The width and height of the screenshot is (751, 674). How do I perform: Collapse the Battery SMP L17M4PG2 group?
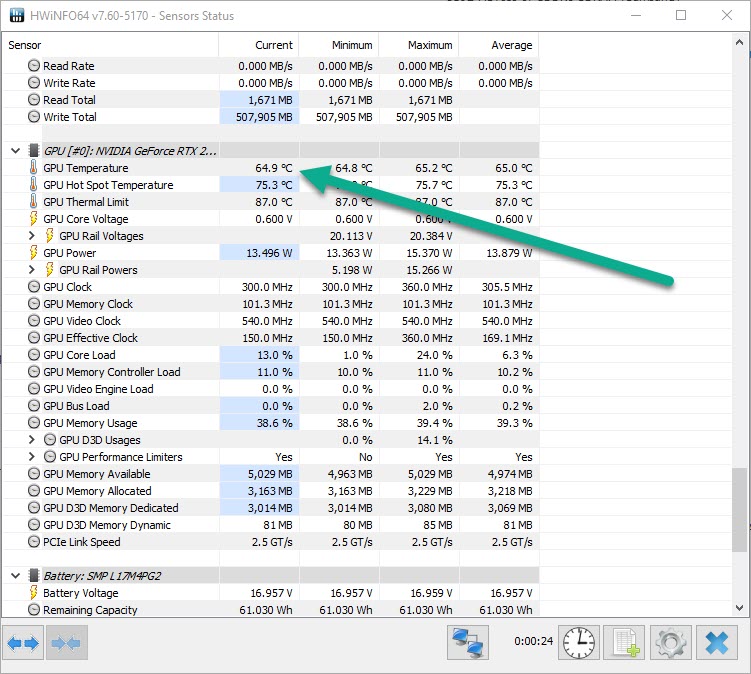(15, 576)
